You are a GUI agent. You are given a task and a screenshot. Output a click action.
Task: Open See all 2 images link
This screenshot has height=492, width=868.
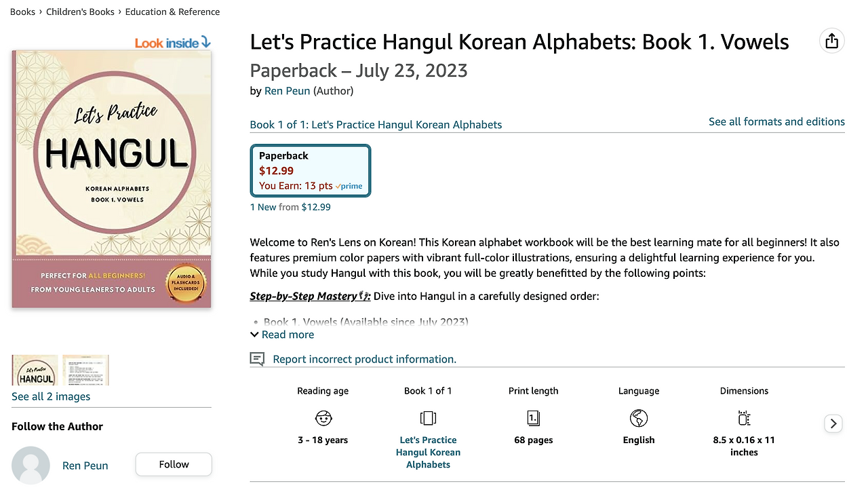click(x=51, y=396)
